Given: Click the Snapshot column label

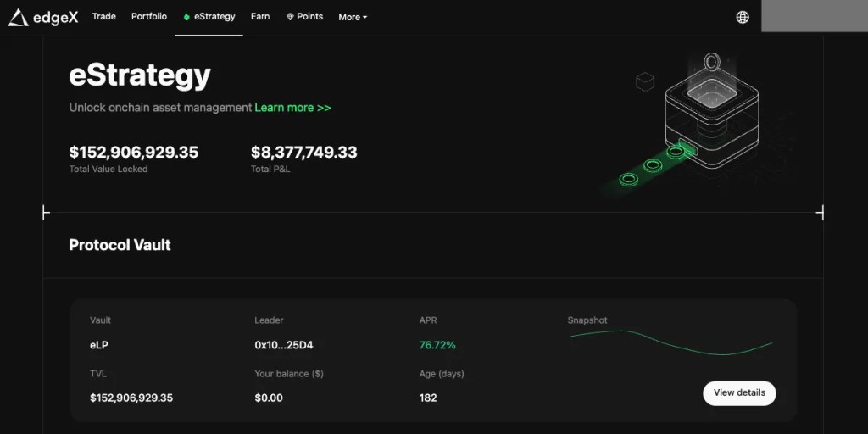Looking at the screenshot, I should (587, 320).
